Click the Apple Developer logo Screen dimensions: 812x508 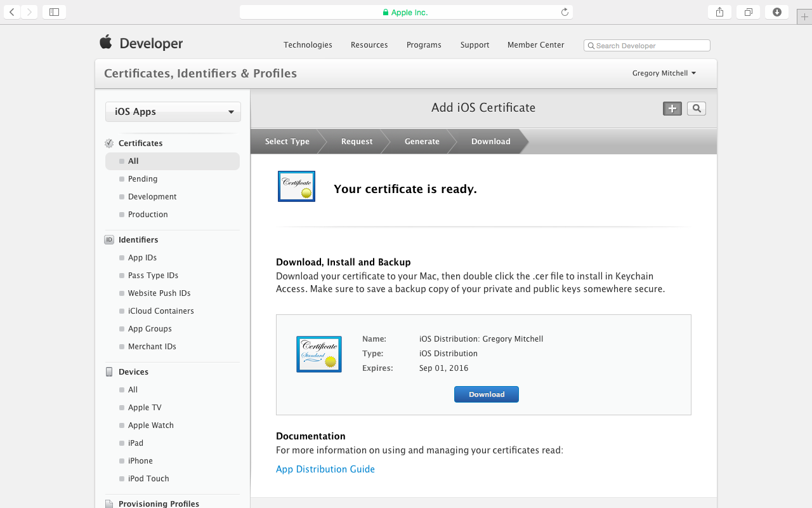tap(141, 43)
